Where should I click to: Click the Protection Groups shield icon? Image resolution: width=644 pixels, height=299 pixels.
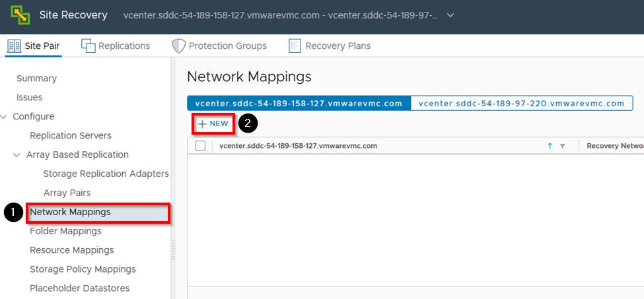pos(178,46)
